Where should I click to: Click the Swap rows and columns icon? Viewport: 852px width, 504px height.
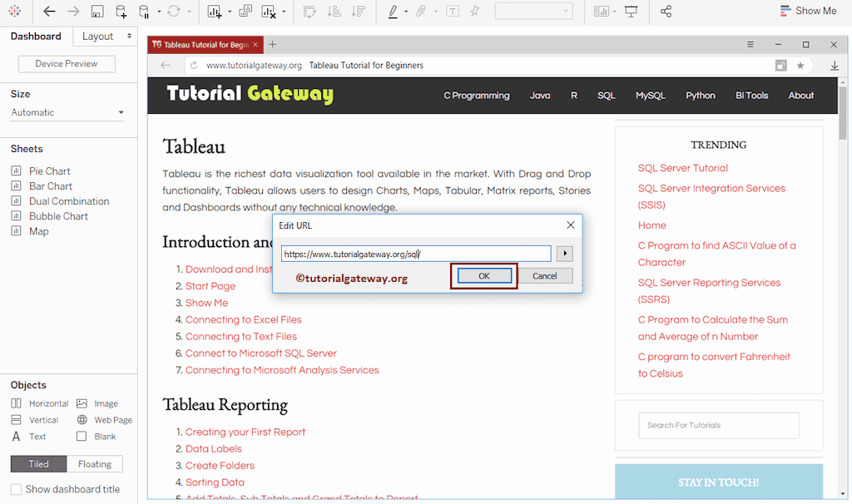coord(310,12)
